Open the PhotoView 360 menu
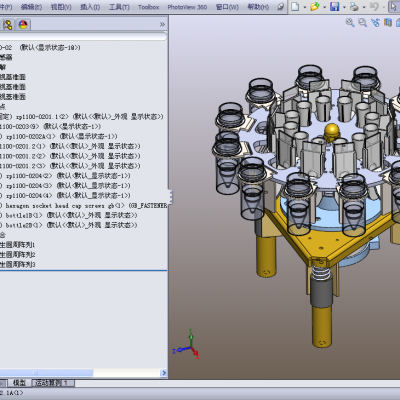This screenshot has height=400, width=400. 187,7
